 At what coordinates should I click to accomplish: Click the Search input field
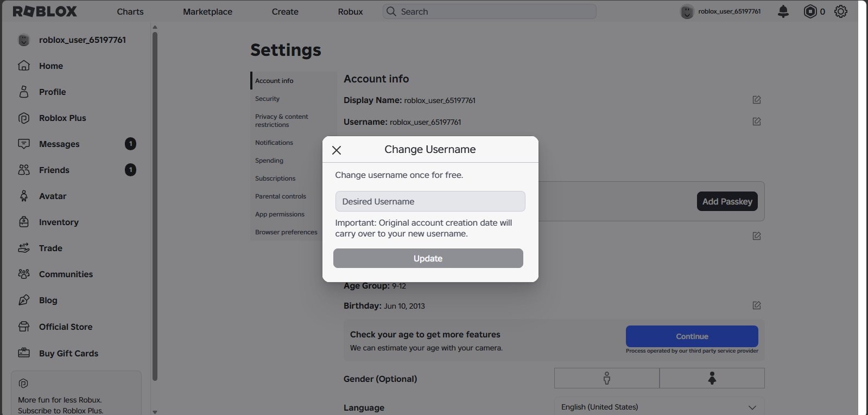pos(490,11)
